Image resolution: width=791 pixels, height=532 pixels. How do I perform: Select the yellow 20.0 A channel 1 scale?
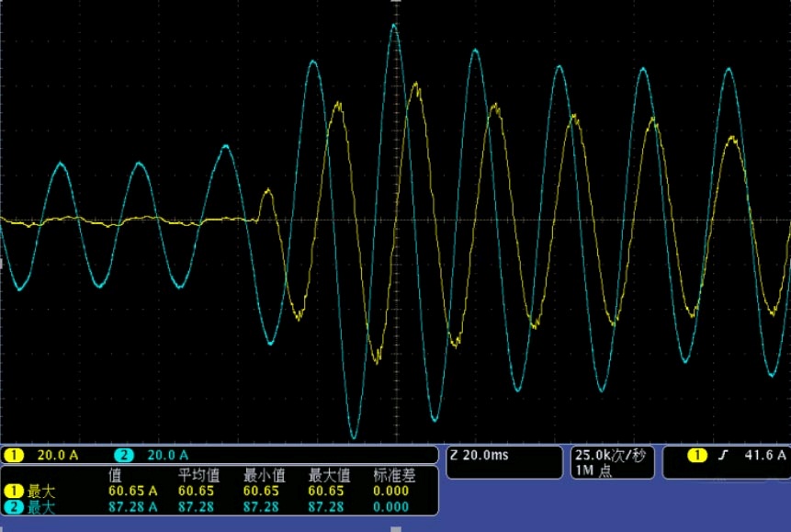pos(57,455)
